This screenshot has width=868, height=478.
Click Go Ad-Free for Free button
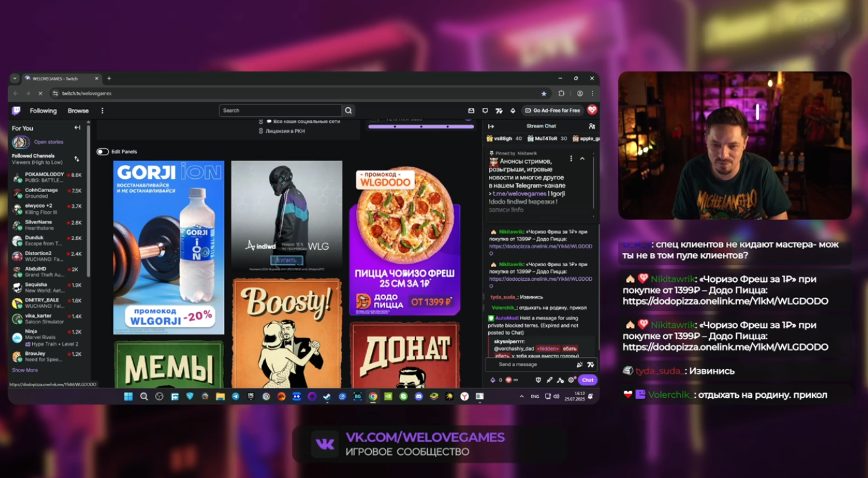[553, 110]
